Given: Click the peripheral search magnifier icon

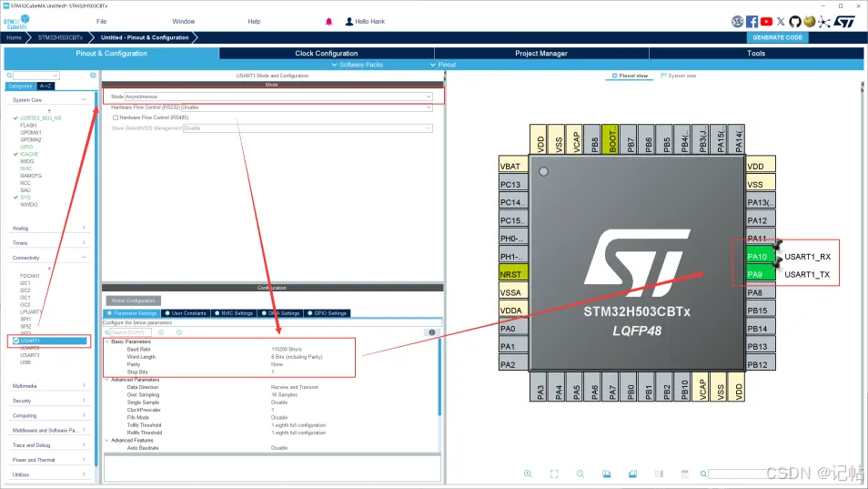Looking at the screenshot, I should click(x=9, y=76).
